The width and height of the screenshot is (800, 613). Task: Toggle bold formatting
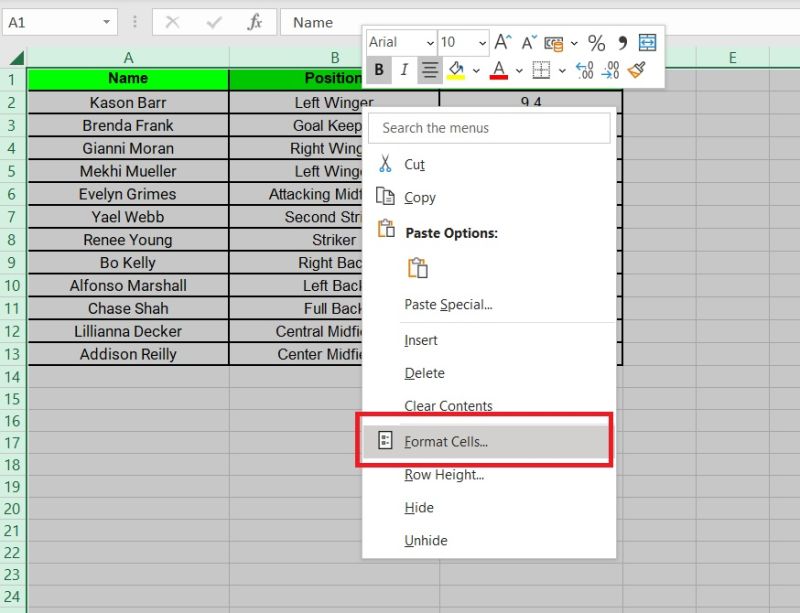pyautogui.click(x=378, y=70)
